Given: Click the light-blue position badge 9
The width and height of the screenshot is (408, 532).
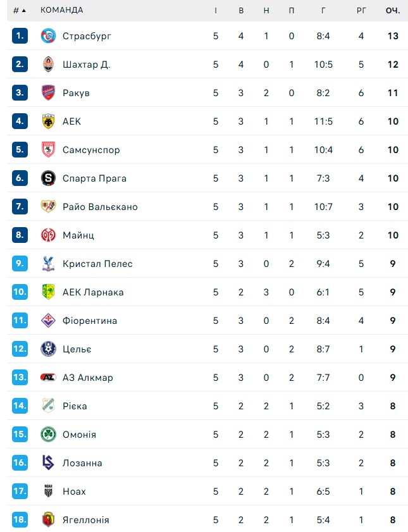Looking at the screenshot, I should click(x=20, y=264).
